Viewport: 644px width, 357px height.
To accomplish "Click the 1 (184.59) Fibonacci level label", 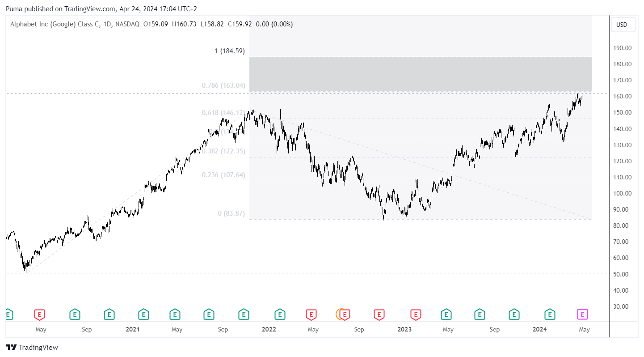I will click(230, 51).
